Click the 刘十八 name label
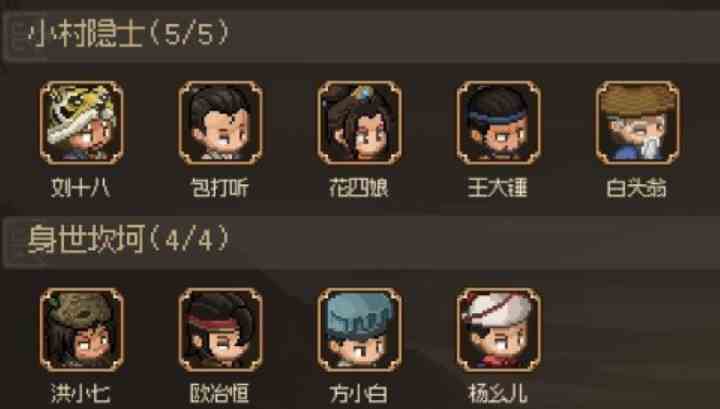Viewport: 720px width, 409px height. click(81, 188)
